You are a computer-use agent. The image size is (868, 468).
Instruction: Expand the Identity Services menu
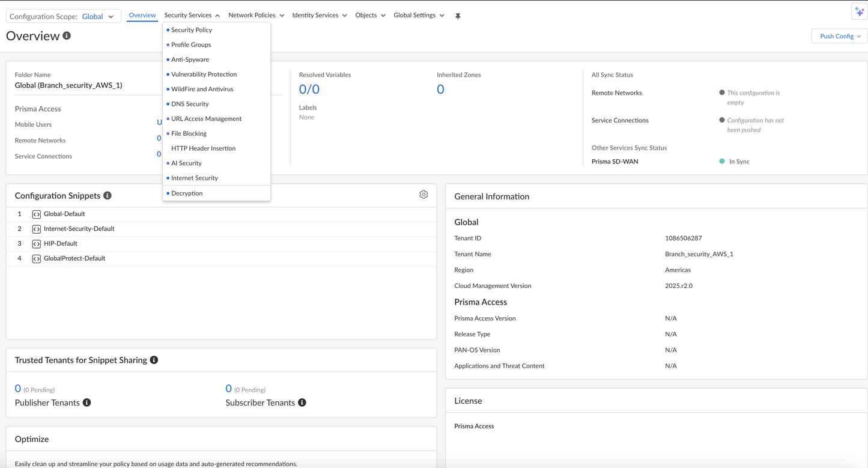pos(319,16)
